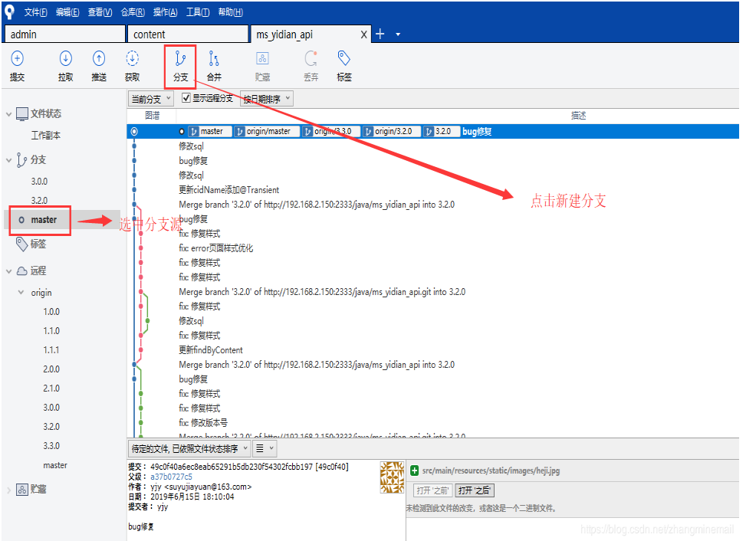
Task: Open the 待定的文件 sorting dropdown
Action: coord(189,448)
